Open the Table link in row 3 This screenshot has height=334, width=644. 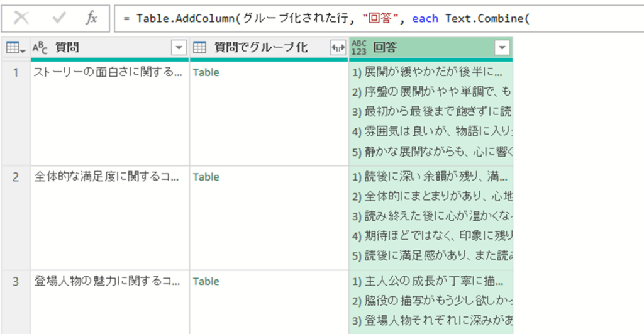point(206,281)
